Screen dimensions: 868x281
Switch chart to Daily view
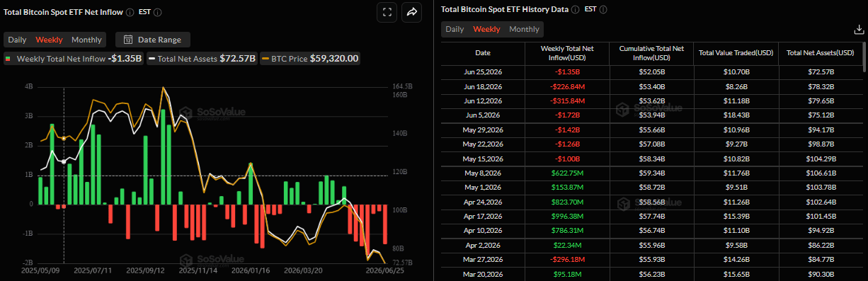point(17,40)
